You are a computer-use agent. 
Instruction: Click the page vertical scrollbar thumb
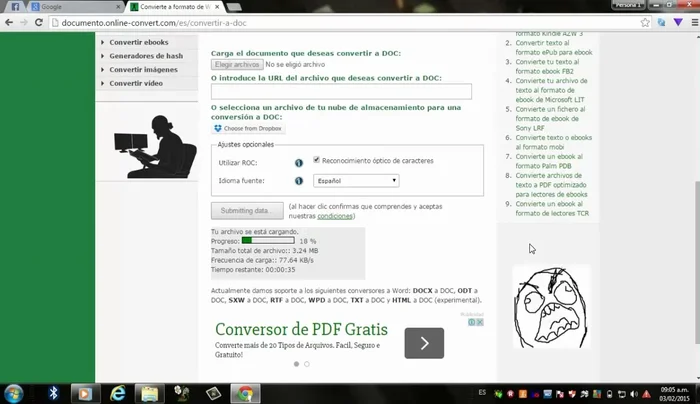697,262
